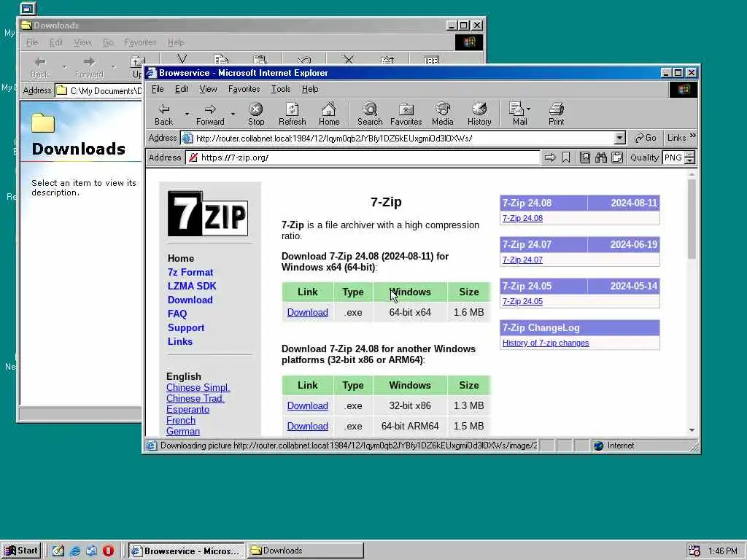
Task: Open History of 7-zip changes link
Action: coord(546,343)
